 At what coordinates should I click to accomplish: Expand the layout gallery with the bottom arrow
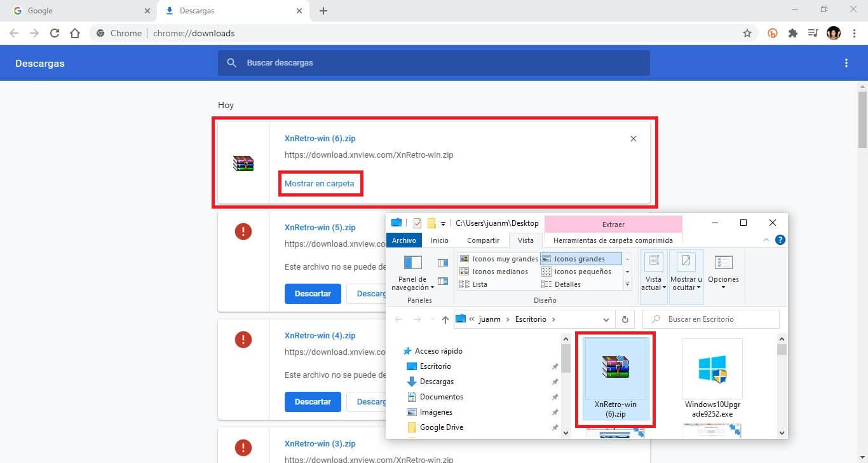point(628,284)
